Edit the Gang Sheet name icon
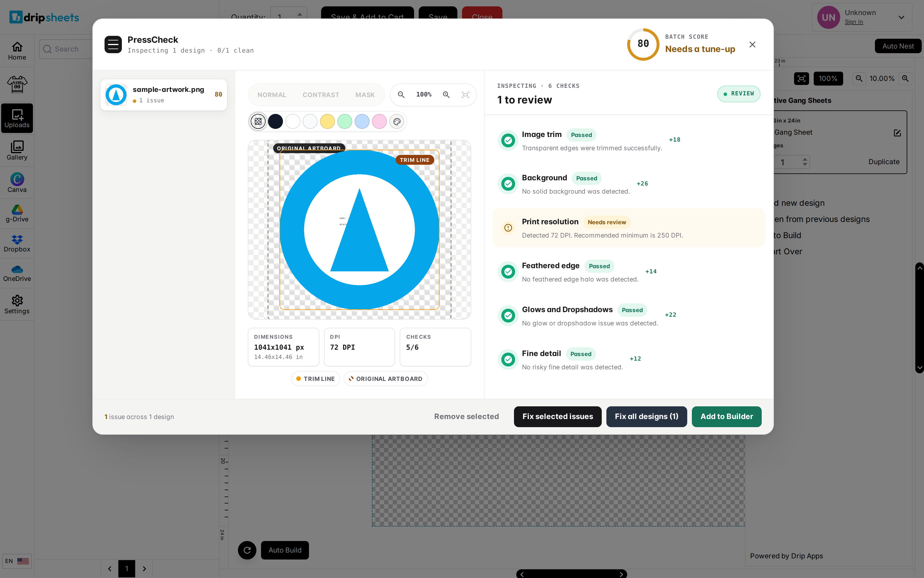924x578 pixels. (897, 133)
